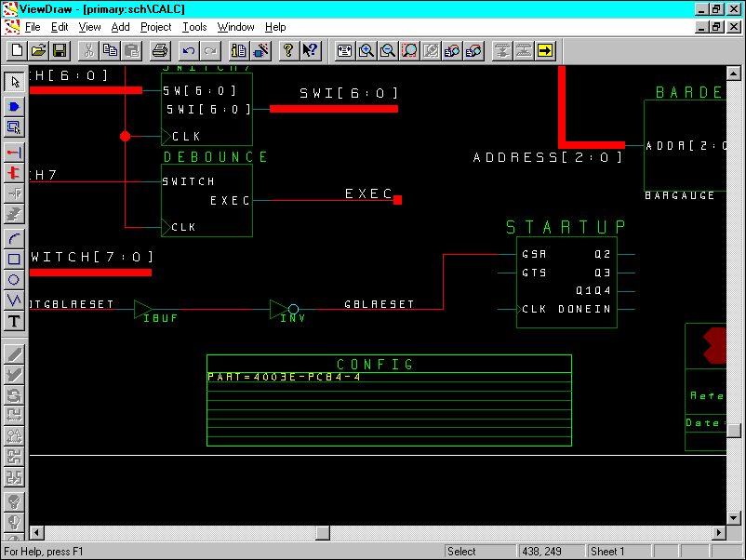Open the Window menu

tap(235, 27)
